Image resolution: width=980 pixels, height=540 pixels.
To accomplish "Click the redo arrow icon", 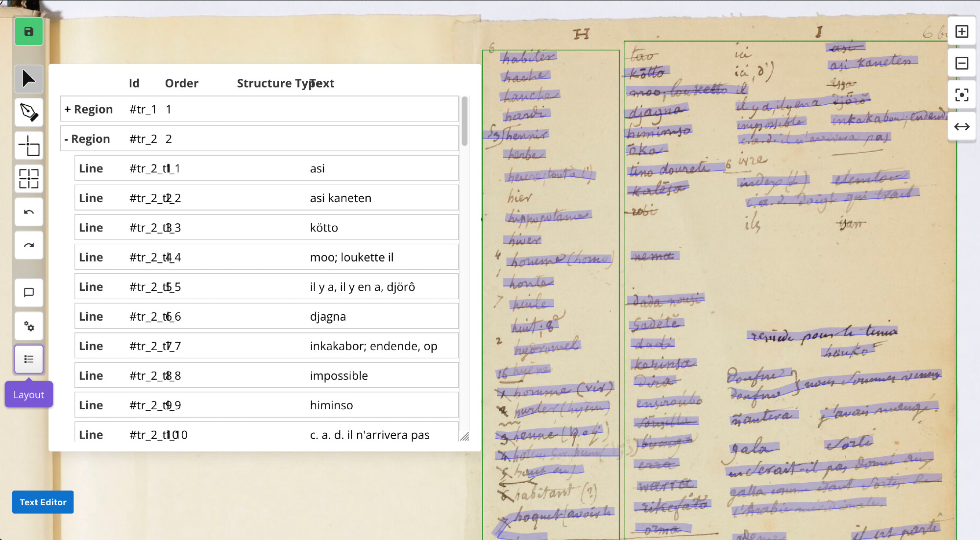I will [x=29, y=245].
